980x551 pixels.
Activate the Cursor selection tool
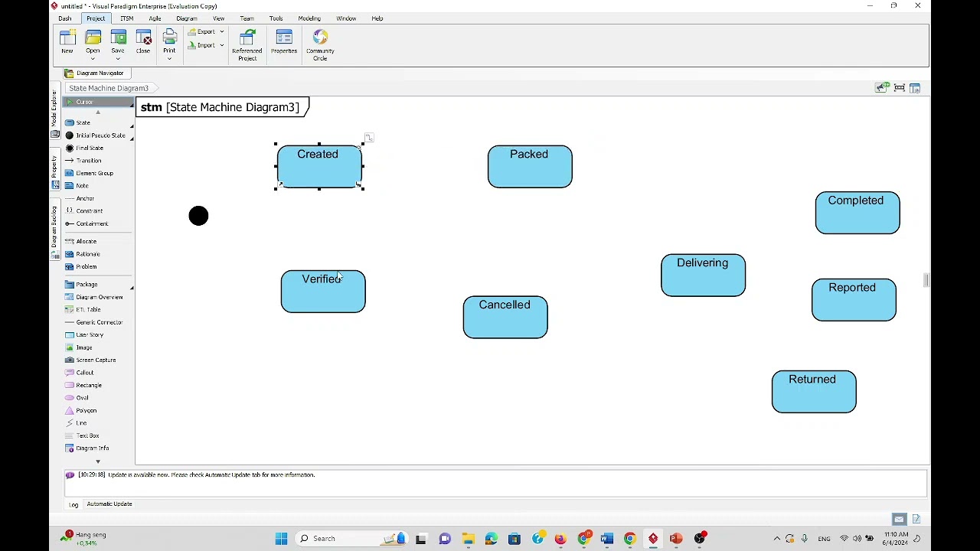98,102
